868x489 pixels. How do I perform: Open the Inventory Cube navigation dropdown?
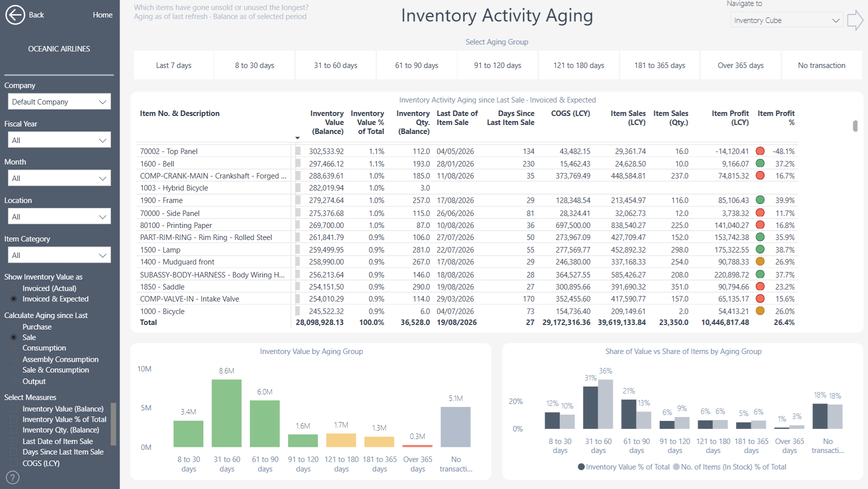click(x=787, y=20)
